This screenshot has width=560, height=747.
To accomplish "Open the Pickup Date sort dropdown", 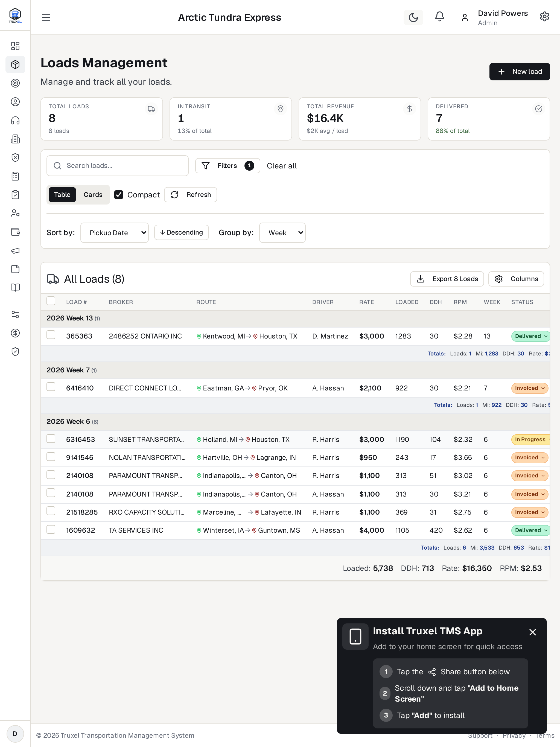I will click(x=115, y=233).
